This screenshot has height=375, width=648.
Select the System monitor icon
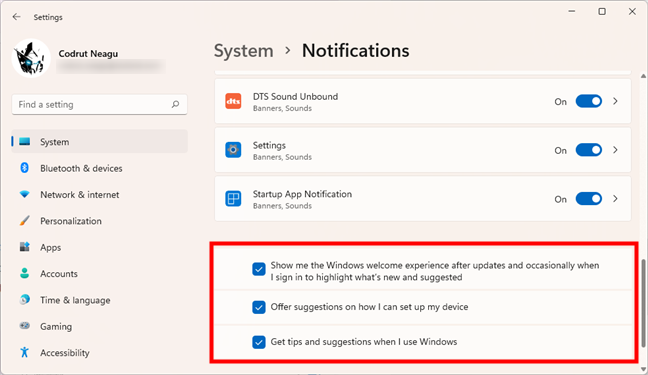click(x=25, y=142)
